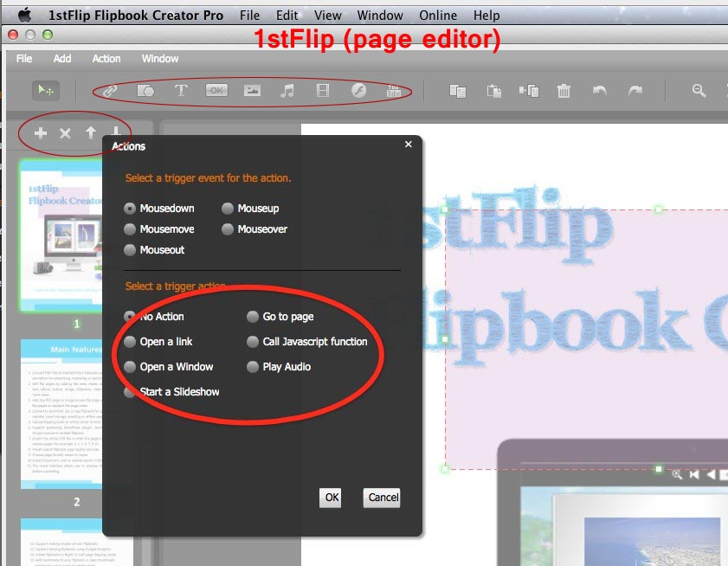Select the Text tool icon
This screenshot has height=566, width=728.
coord(181,90)
